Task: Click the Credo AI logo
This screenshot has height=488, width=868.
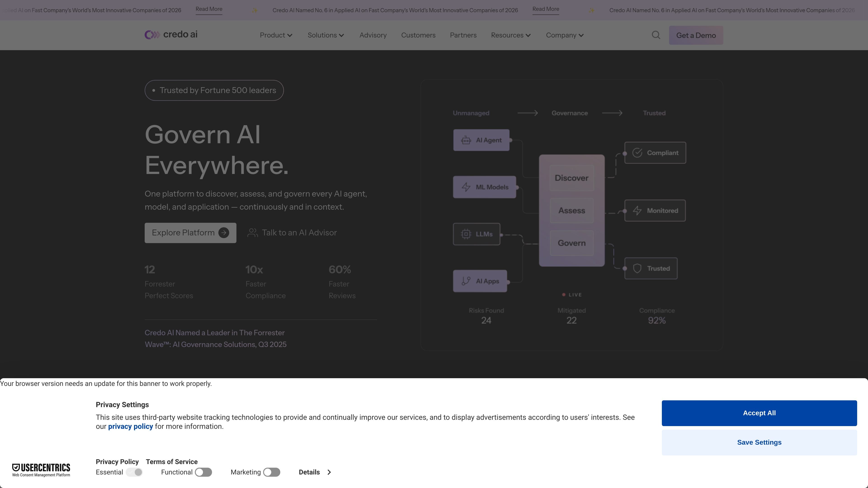Action: (171, 35)
